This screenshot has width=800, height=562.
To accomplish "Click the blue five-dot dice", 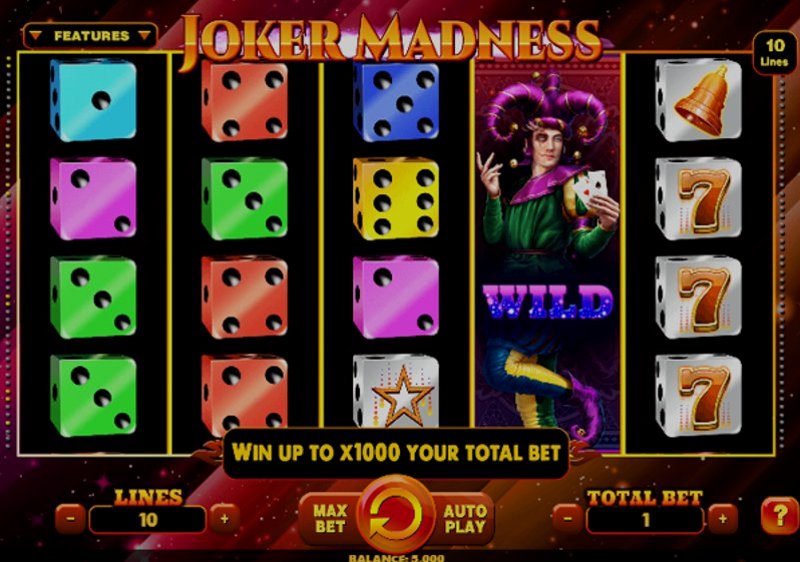I will tap(395, 101).
